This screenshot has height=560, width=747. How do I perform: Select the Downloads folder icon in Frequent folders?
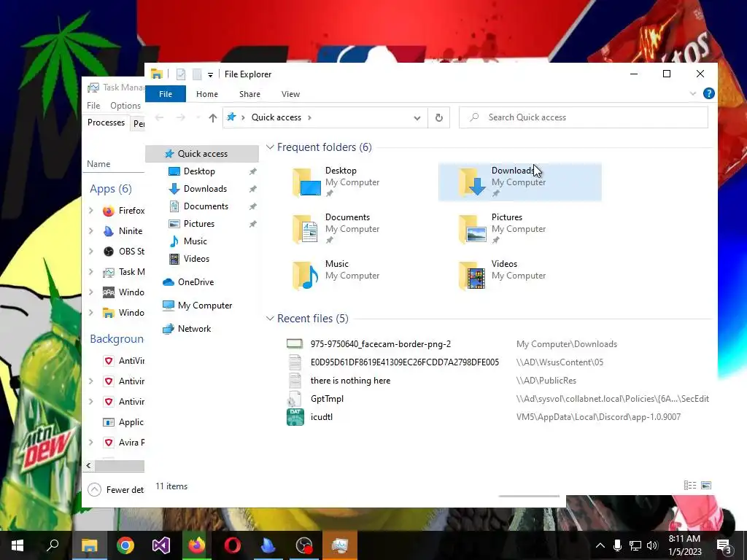tap(472, 182)
